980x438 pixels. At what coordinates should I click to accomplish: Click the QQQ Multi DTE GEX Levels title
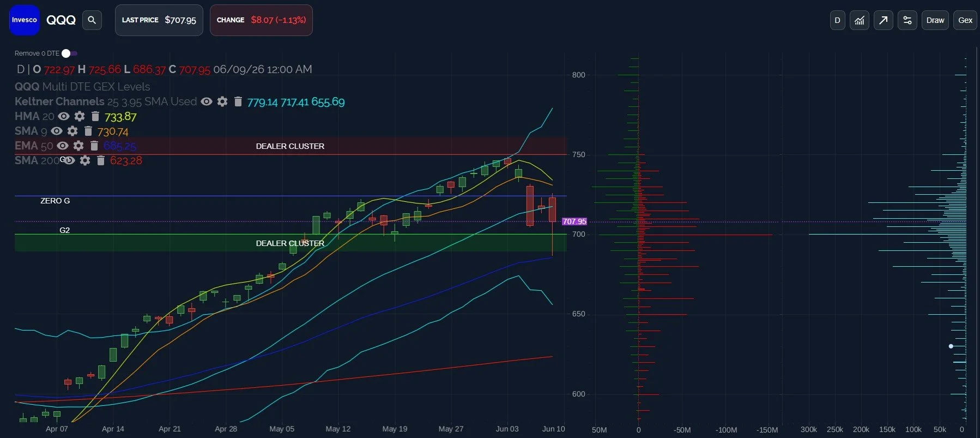[x=82, y=87]
